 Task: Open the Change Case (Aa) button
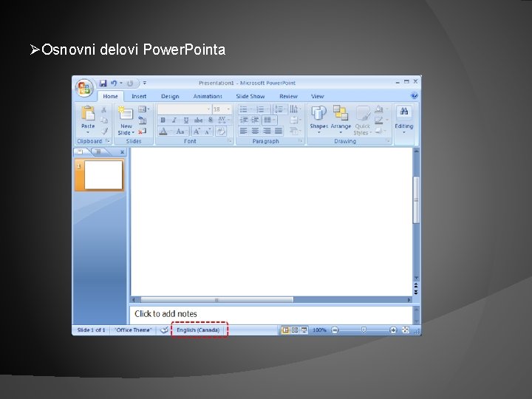180,132
